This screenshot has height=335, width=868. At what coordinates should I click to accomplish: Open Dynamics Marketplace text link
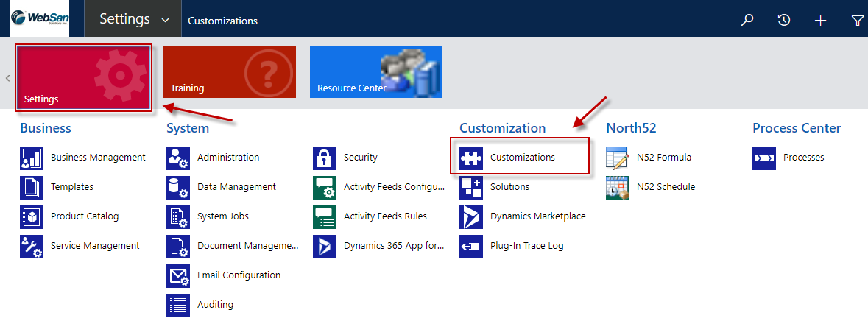point(538,216)
